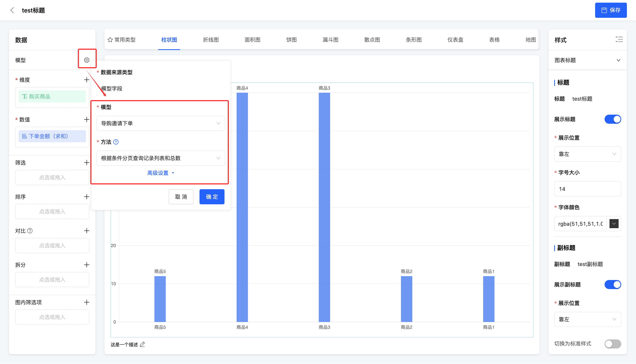Click the list icon in 样式 header
Screen dimensions: 636x364
[x=619, y=40]
